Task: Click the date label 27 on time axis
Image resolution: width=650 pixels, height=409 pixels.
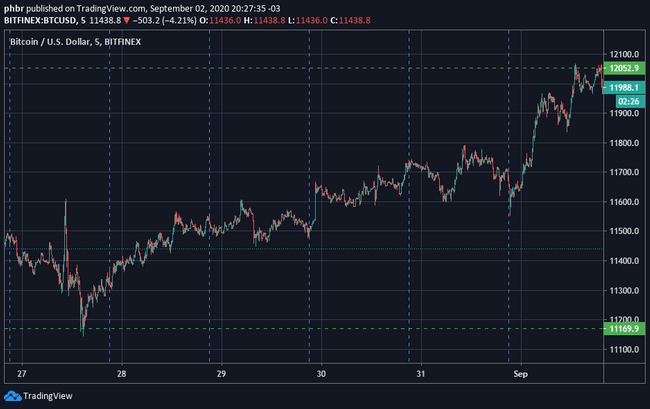Action: tap(22, 374)
